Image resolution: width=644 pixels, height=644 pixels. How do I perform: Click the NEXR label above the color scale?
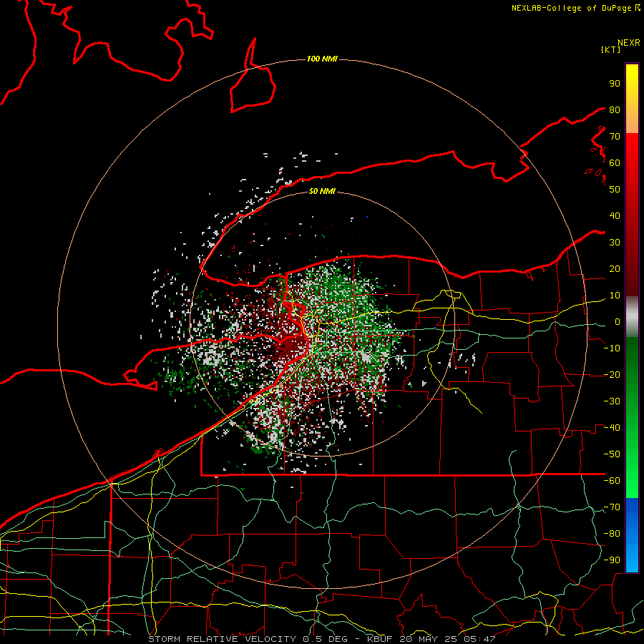[629, 43]
